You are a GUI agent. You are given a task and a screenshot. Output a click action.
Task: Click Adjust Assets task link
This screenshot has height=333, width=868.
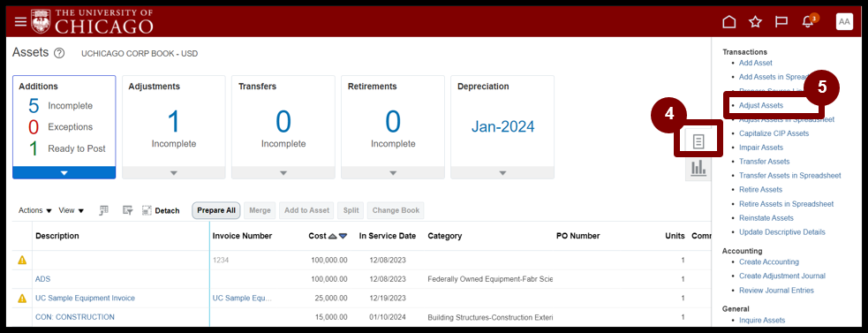[x=761, y=105]
